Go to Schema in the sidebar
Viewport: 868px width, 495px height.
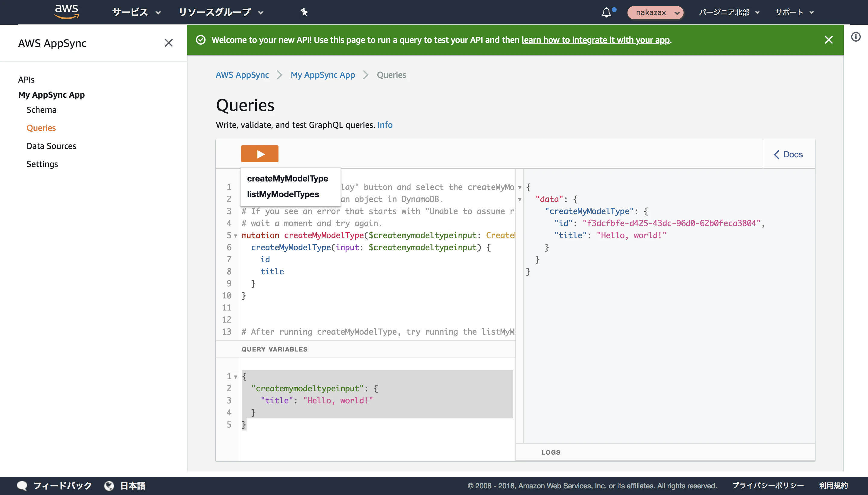[42, 110]
